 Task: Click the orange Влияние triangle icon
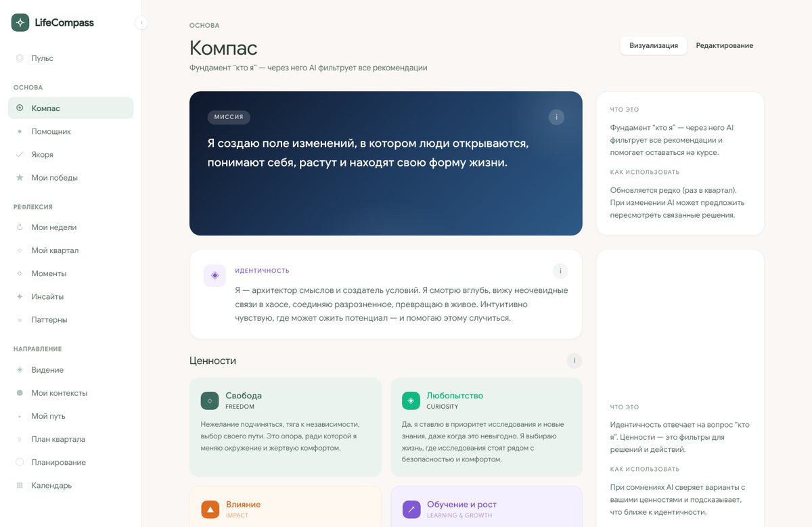pyautogui.click(x=210, y=509)
